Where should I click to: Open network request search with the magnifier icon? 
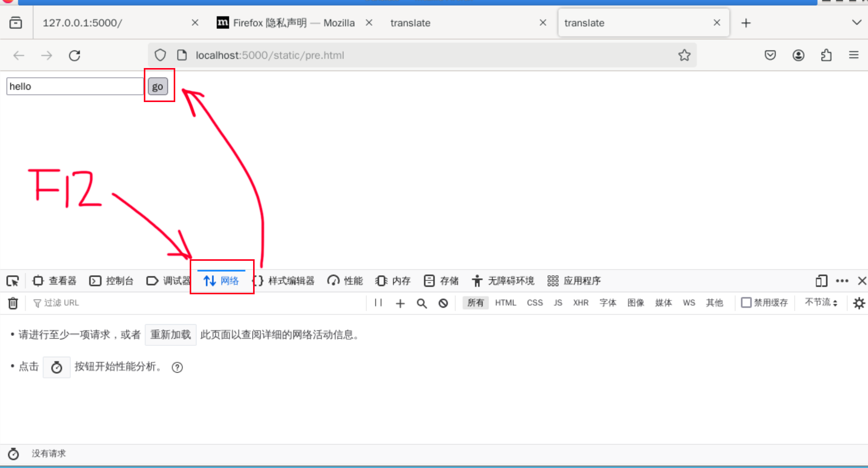422,303
